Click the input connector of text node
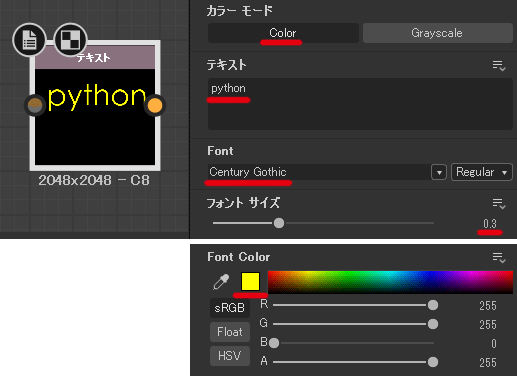 click(x=35, y=105)
